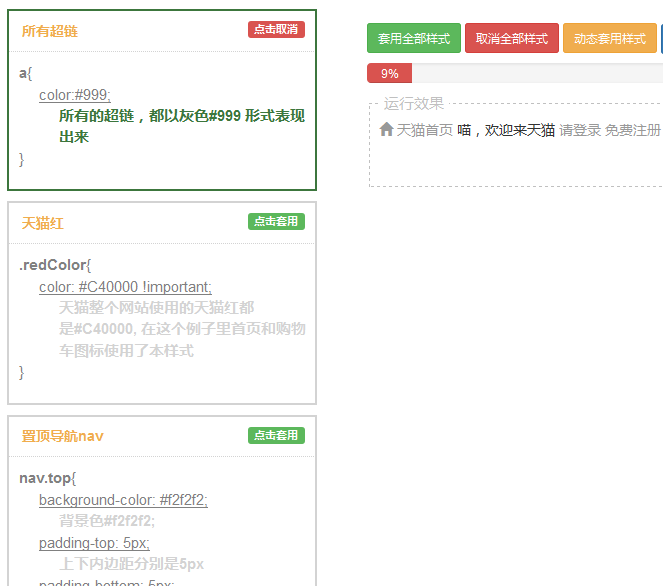Click the 免费注册 link
The image size is (663, 586).
tap(633, 130)
